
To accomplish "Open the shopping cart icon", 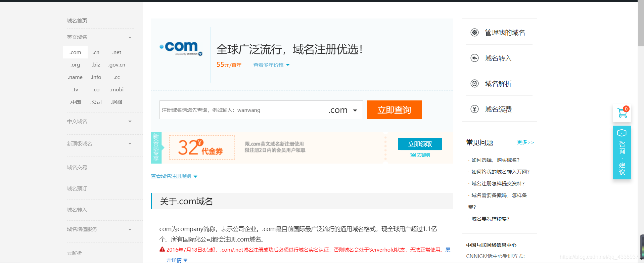I will 622,113.
